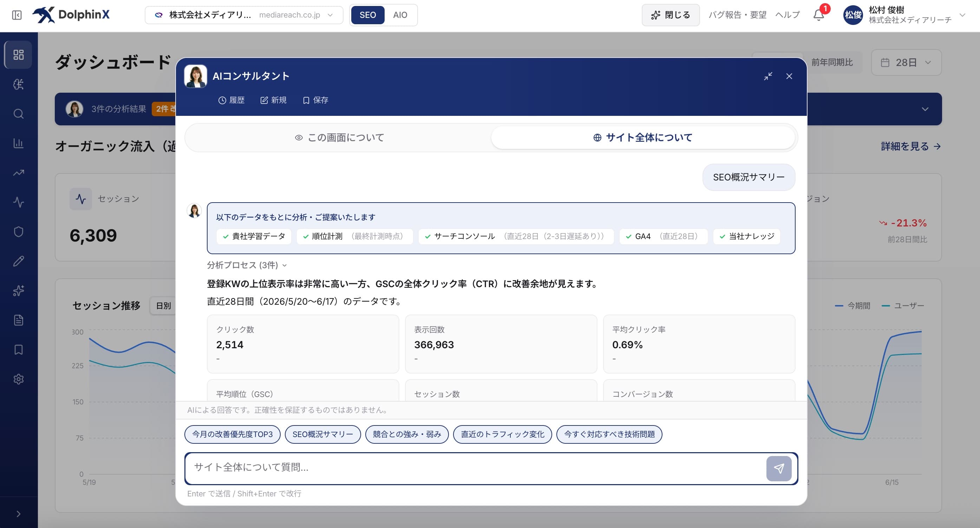Image resolution: width=980 pixels, height=528 pixels.
Task: Open the ヘルプ link
Action: [787, 15]
